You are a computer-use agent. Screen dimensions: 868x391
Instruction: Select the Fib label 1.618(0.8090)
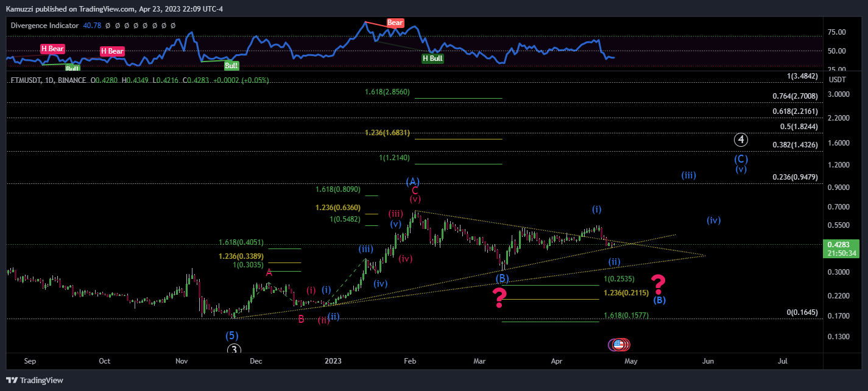338,189
